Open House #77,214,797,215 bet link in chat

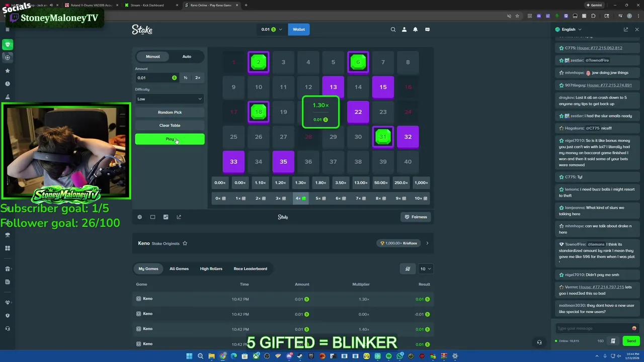click(601, 287)
